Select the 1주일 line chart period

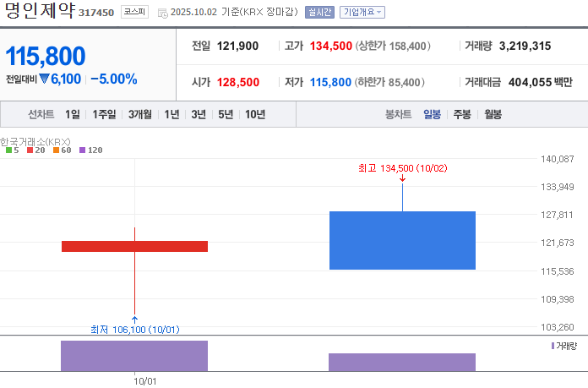click(x=104, y=114)
